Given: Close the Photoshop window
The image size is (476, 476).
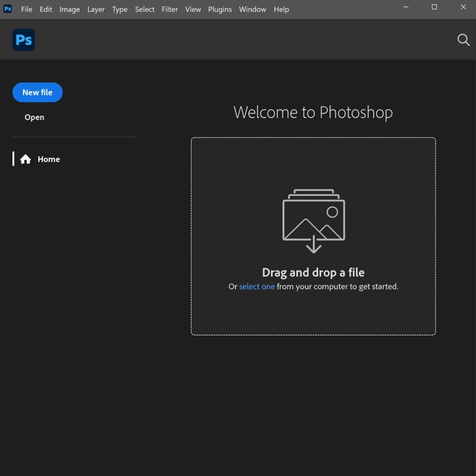Looking at the screenshot, I should click(x=463, y=7).
